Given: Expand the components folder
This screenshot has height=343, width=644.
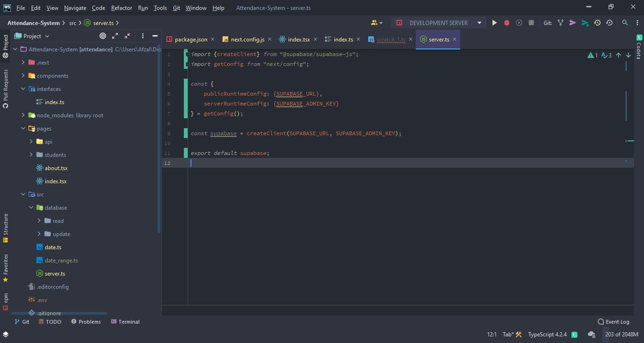Looking at the screenshot, I should coord(24,76).
